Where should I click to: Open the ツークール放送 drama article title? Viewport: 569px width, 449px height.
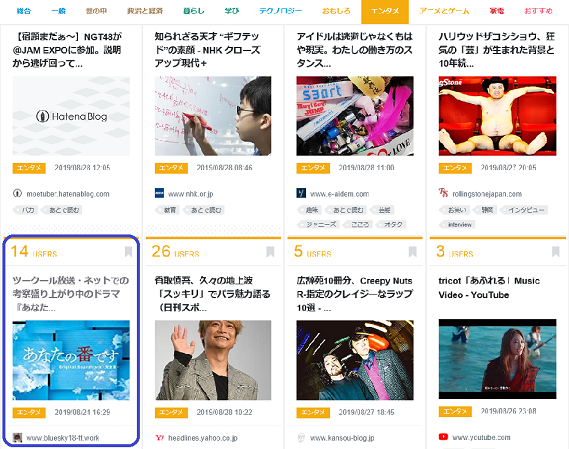tap(71, 294)
